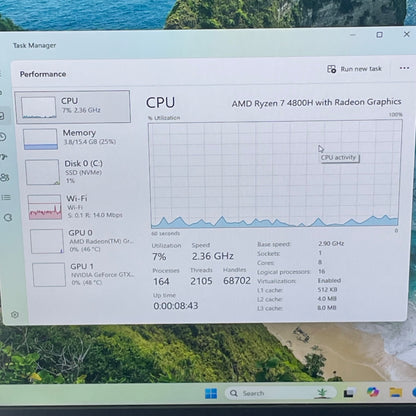The width and height of the screenshot is (416, 416).
Task: Click the Windows Start button
Action: (211, 394)
